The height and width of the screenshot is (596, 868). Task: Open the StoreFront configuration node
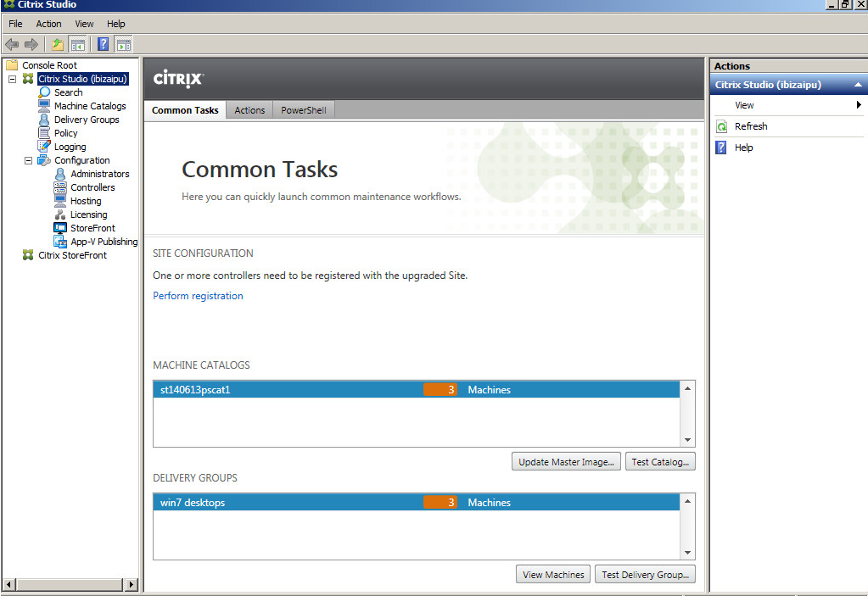(x=92, y=228)
